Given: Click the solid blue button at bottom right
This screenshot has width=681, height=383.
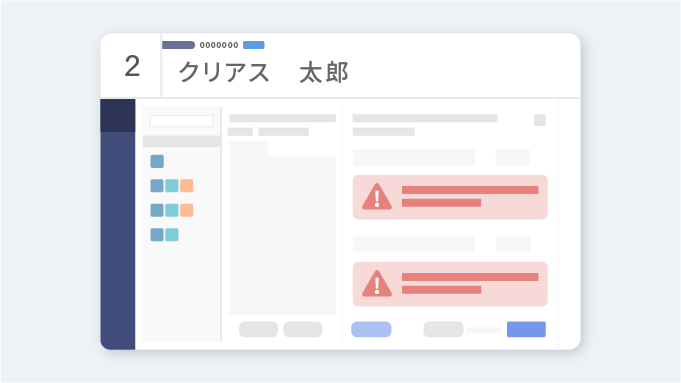Looking at the screenshot, I should 526,329.
